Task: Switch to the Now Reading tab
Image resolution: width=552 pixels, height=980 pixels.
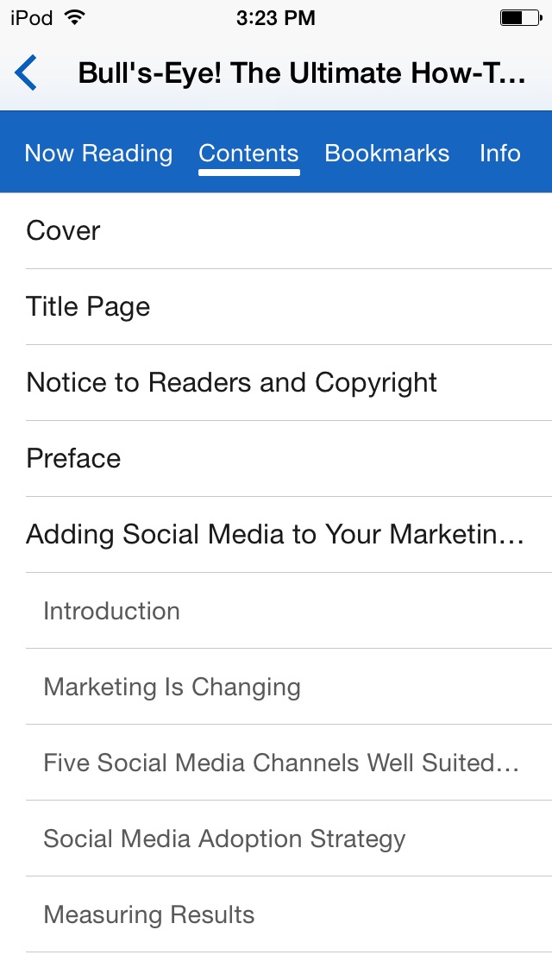Action: [98, 154]
